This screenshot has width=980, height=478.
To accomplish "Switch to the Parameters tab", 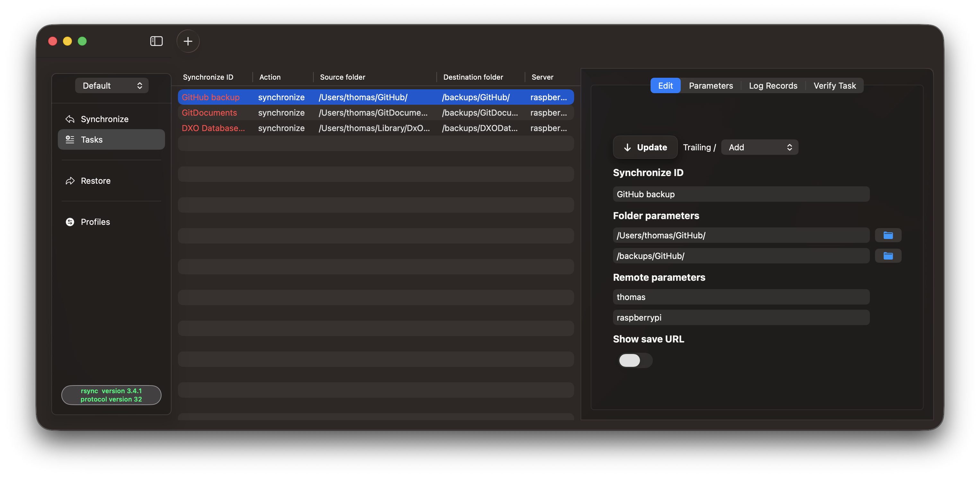I will [711, 86].
